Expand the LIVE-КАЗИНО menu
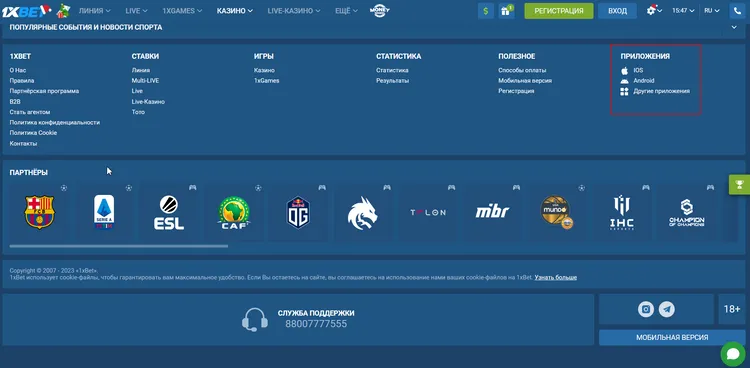This screenshot has width=750, height=368. (294, 11)
